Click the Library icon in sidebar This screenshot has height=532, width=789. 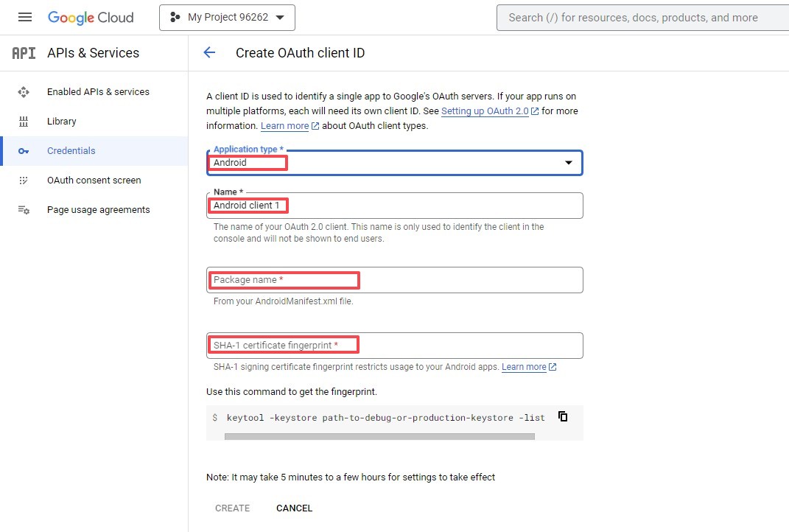(24, 122)
